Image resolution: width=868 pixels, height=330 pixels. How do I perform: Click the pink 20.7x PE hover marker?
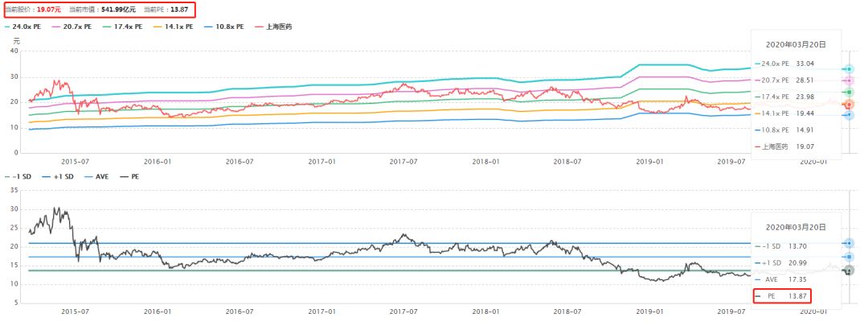pyautogui.click(x=849, y=80)
